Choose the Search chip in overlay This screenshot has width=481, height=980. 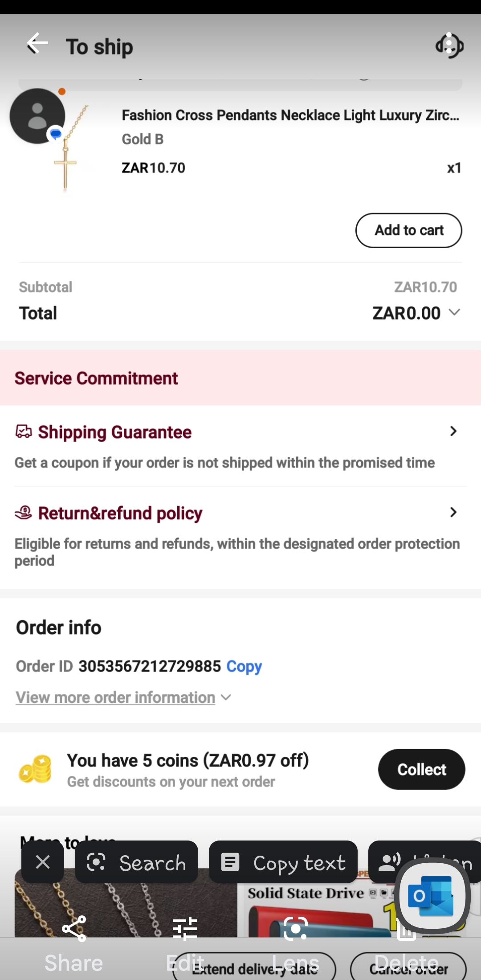[136, 862]
